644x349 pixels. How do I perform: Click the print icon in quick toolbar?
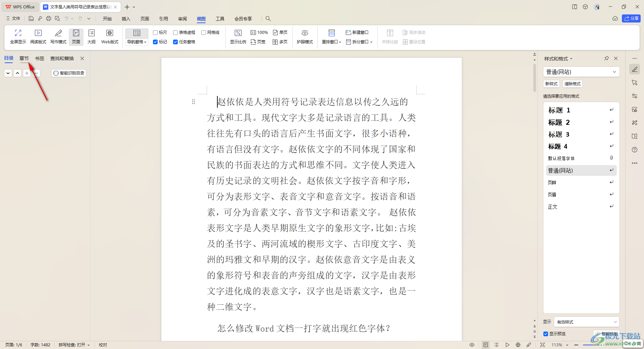tap(49, 18)
